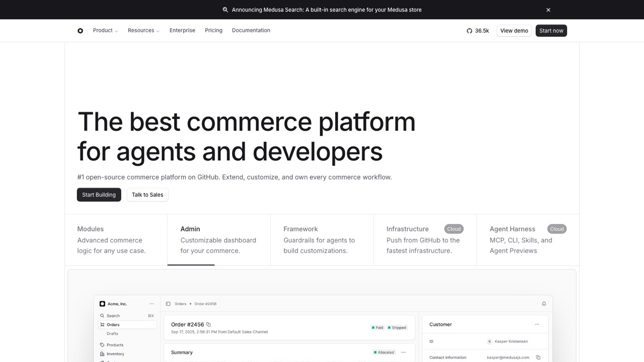Click the Products tag icon in the sidebar
Image resolution: width=644 pixels, height=362 pixels.
coord(102,345)
